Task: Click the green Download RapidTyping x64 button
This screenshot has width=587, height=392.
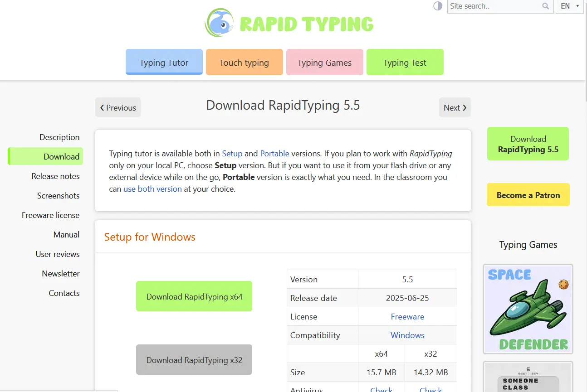Action: point(194,296)
